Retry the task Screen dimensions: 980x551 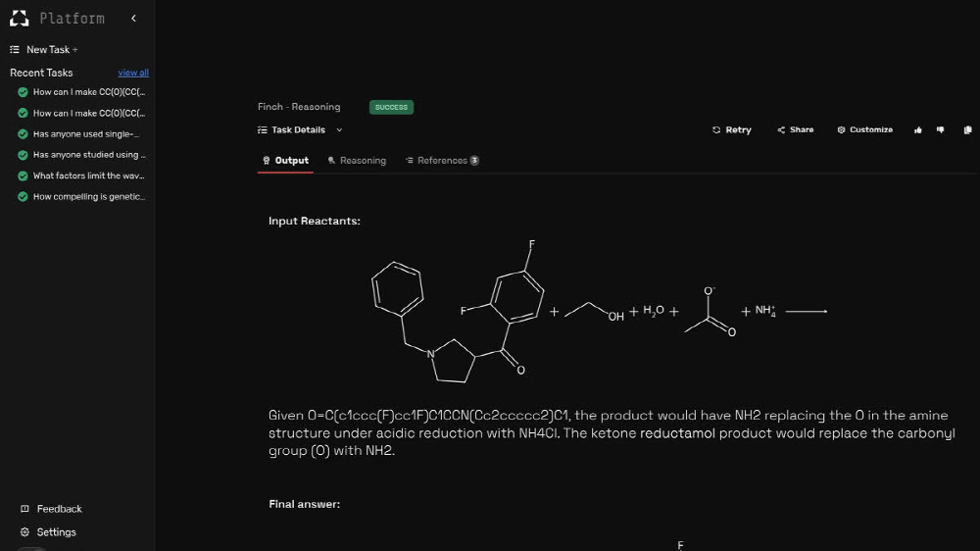pos(732,129)
